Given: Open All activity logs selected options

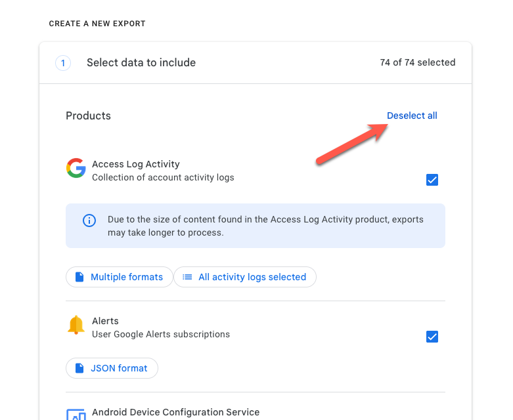Looking at the screenshot, I should (245, 277).
